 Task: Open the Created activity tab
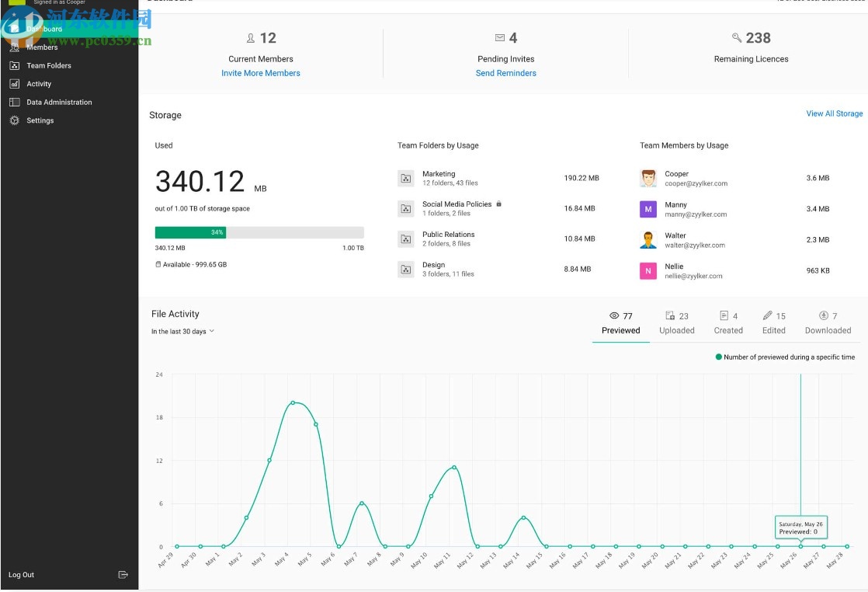(727, 322)
